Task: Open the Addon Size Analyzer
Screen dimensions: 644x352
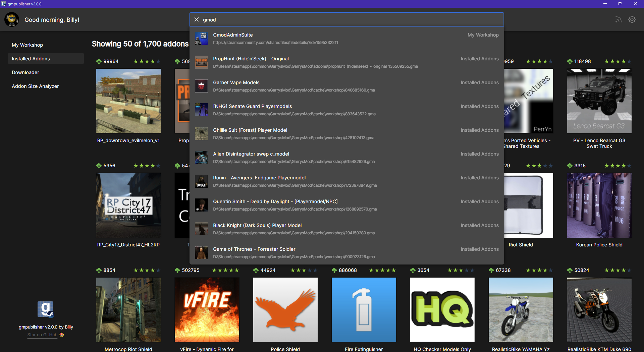Action: (35, 86)
